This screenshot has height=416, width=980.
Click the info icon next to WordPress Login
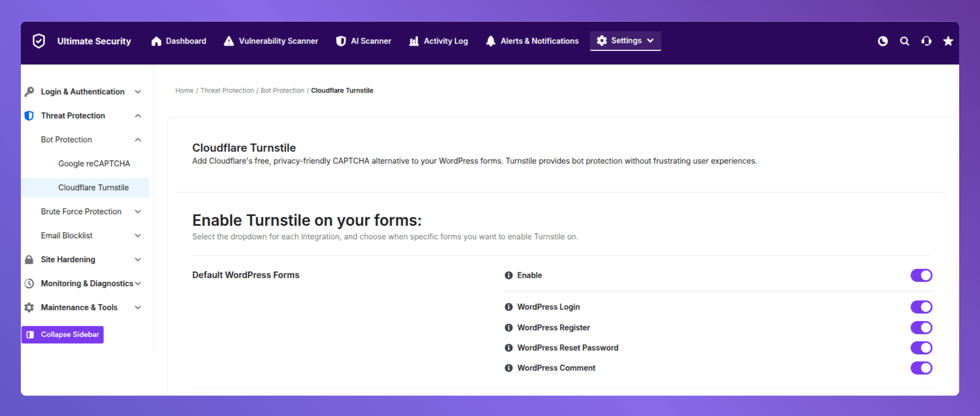pos(508,306)
